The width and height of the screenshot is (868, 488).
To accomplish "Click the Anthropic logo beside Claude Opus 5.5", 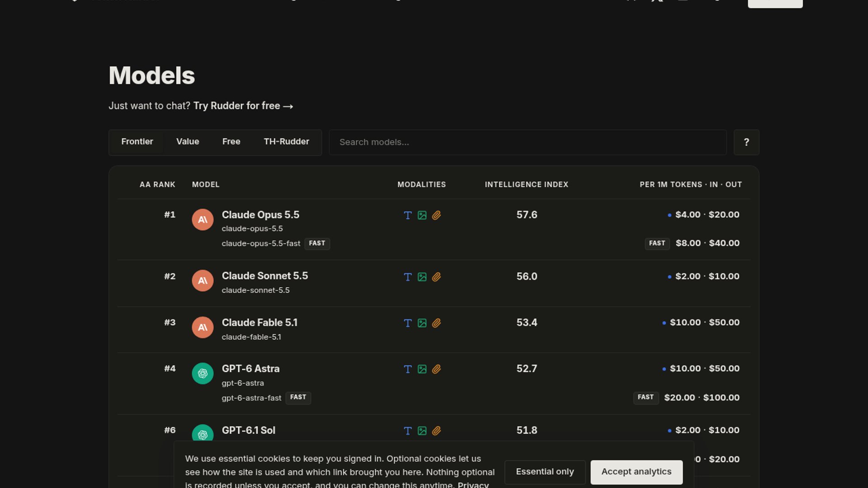I will (203, 220).
